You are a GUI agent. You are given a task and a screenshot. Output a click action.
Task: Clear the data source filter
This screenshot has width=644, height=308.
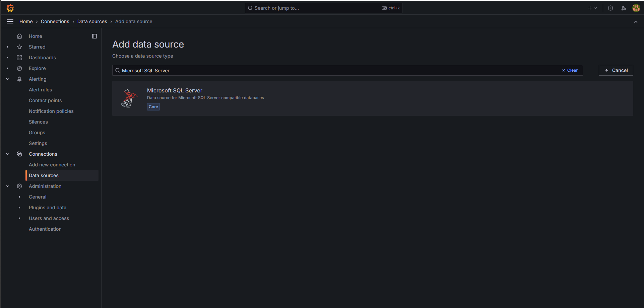(570, 70)
